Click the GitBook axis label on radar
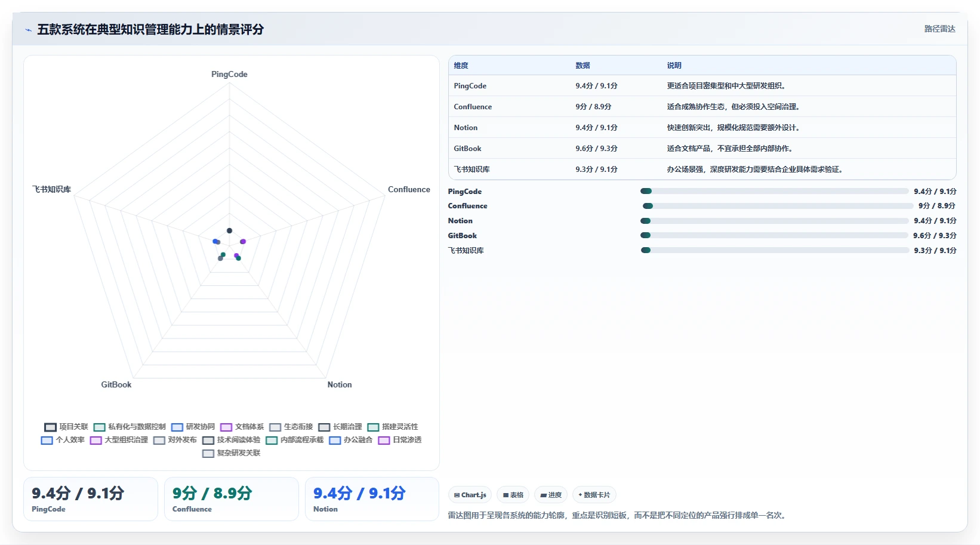This screenshot has width=980, height=545. (x=116, y=385)
